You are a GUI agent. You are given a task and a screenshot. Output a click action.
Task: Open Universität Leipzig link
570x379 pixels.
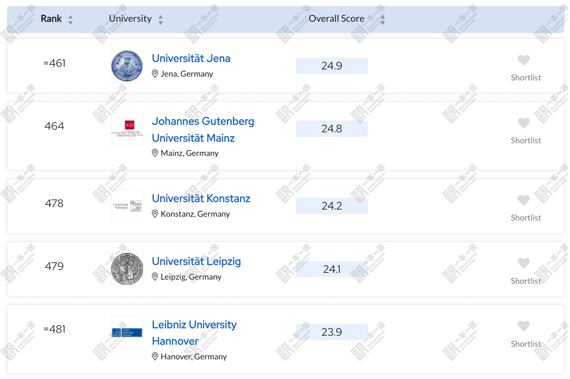click(x=196, y=261)
